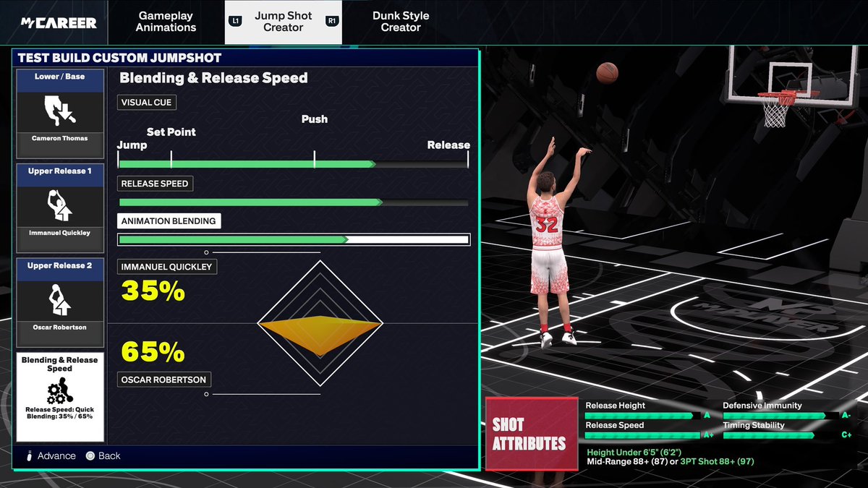Click the Oscar Robertson blend label
This screenshot has height=488, width=868.
[164, 380]
